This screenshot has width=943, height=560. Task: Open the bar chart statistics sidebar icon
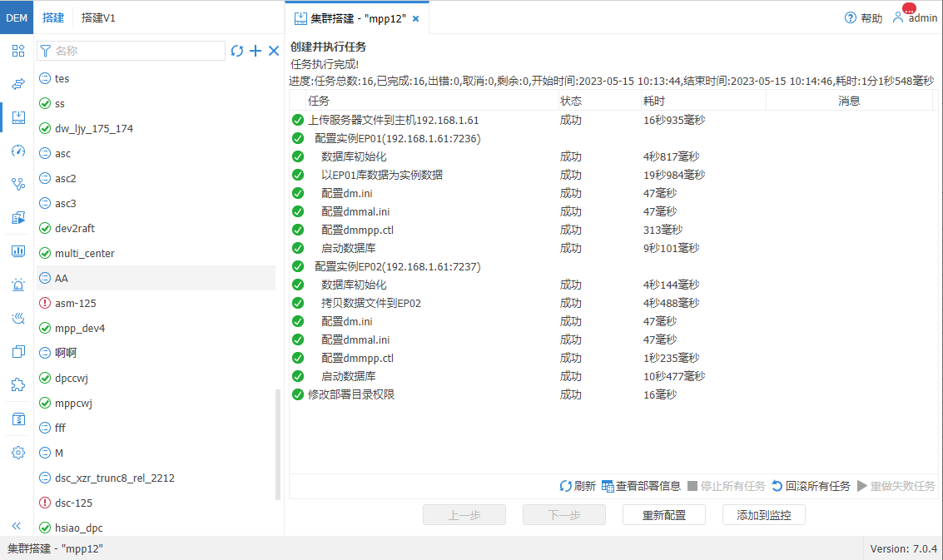[x=17, y=250]
